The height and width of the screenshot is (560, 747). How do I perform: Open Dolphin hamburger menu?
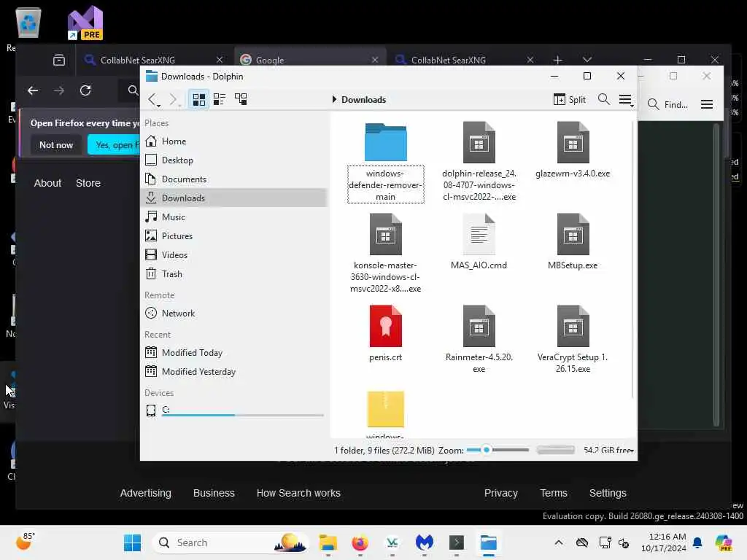click(x=625, y=100)
